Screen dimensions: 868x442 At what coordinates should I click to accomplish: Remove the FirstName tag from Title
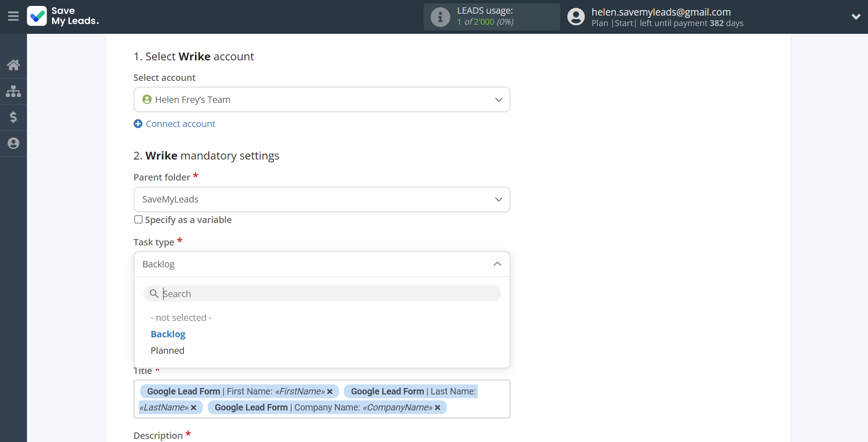(330, 392)
